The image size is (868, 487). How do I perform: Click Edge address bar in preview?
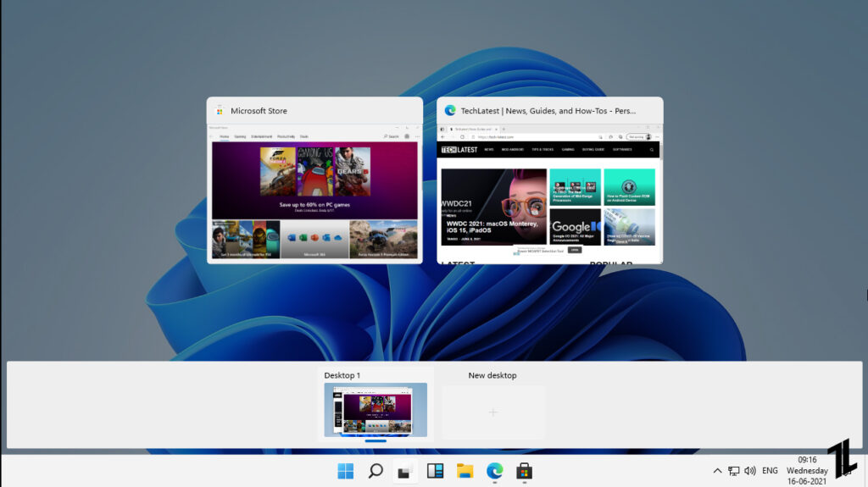click(x=537, y=136)
